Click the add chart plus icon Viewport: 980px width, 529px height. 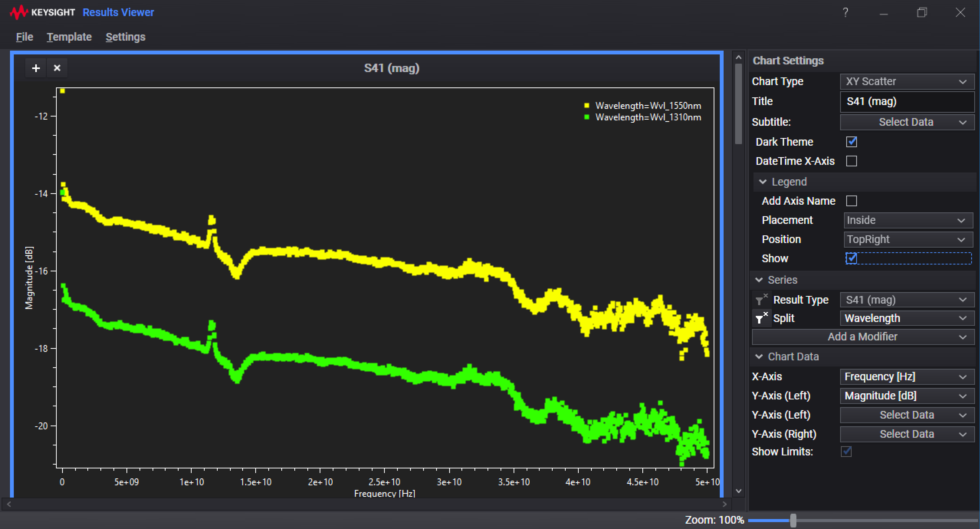point(36,68)
